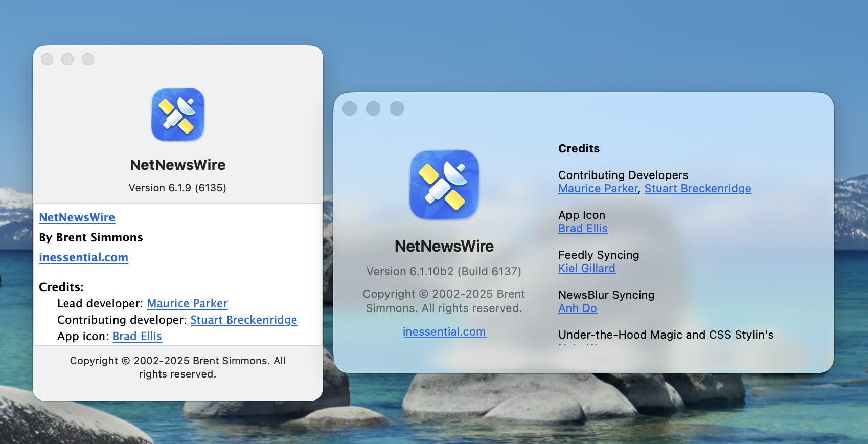The width and height of the screenshot is (868, 444).
Task: Minimize the version 6.1.9 About window
Action: [x=67, y=59]
